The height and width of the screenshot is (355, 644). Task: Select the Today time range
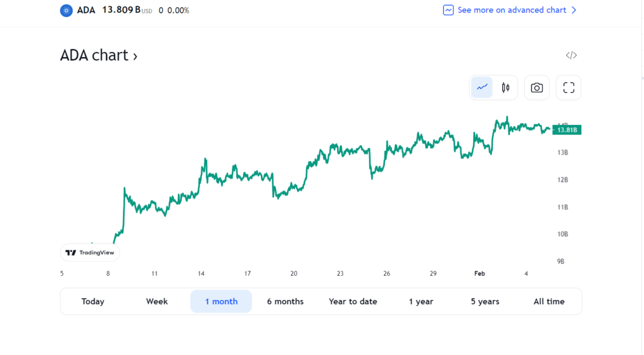[93, 301]
